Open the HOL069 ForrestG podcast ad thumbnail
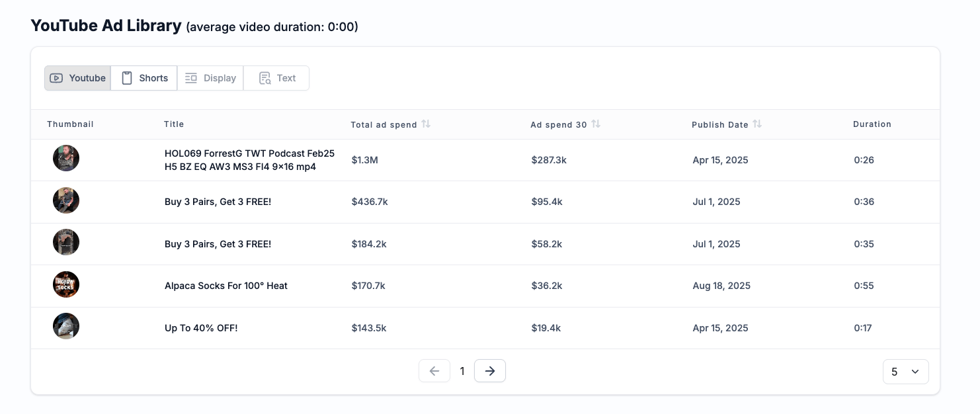The width and height of the screenshot is (980, 414). click(66, 159)
